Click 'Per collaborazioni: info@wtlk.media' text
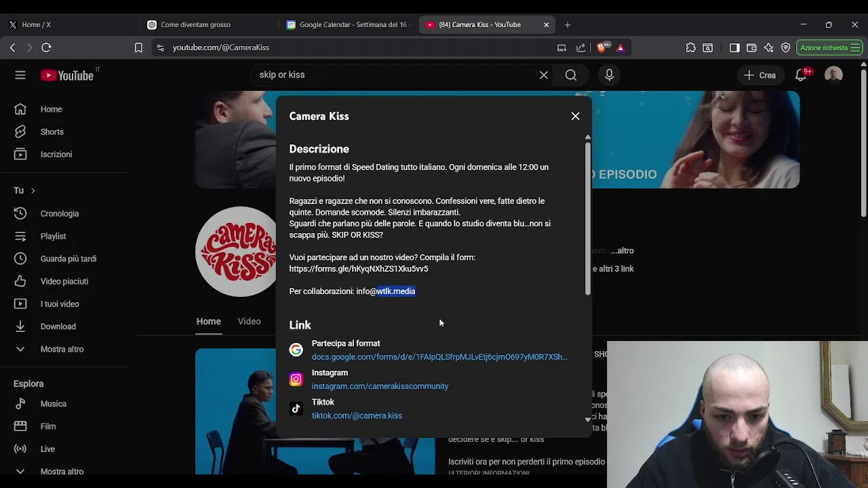This screenshot has width=868, height=488. click(352, 291)
